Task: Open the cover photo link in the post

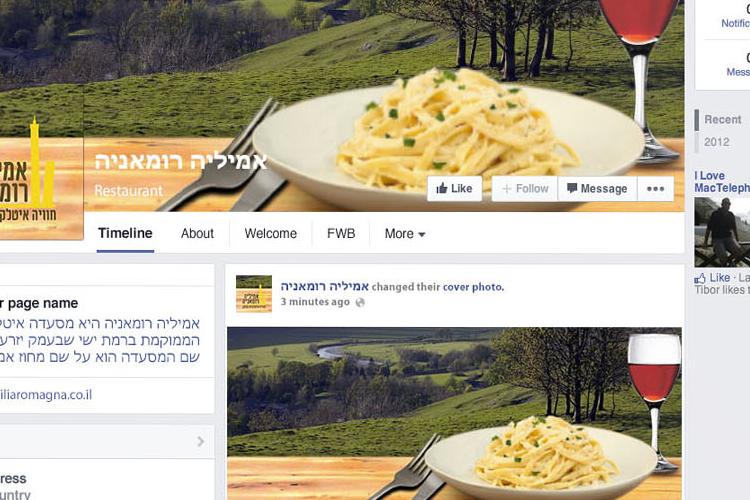Action: pos(473,287)
